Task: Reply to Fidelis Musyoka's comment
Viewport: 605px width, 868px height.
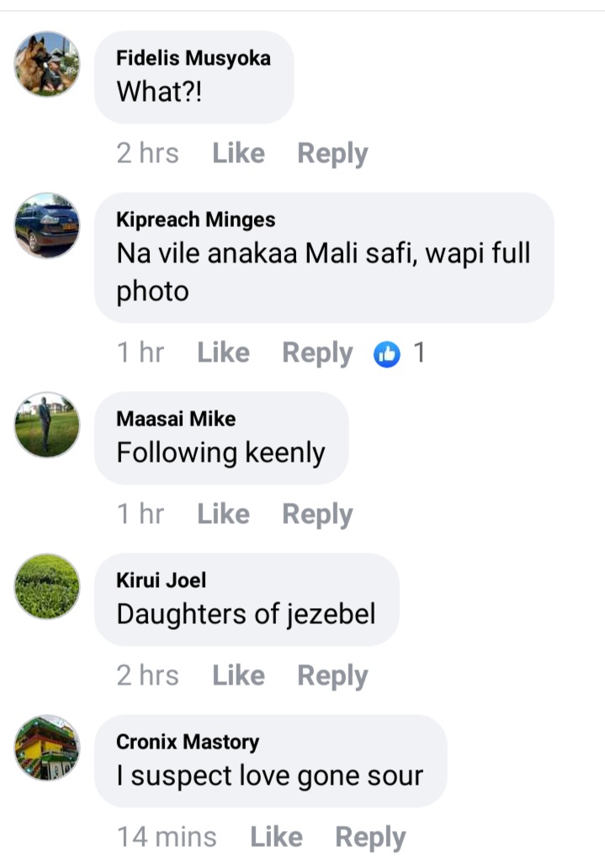Action: click(332, 154)
